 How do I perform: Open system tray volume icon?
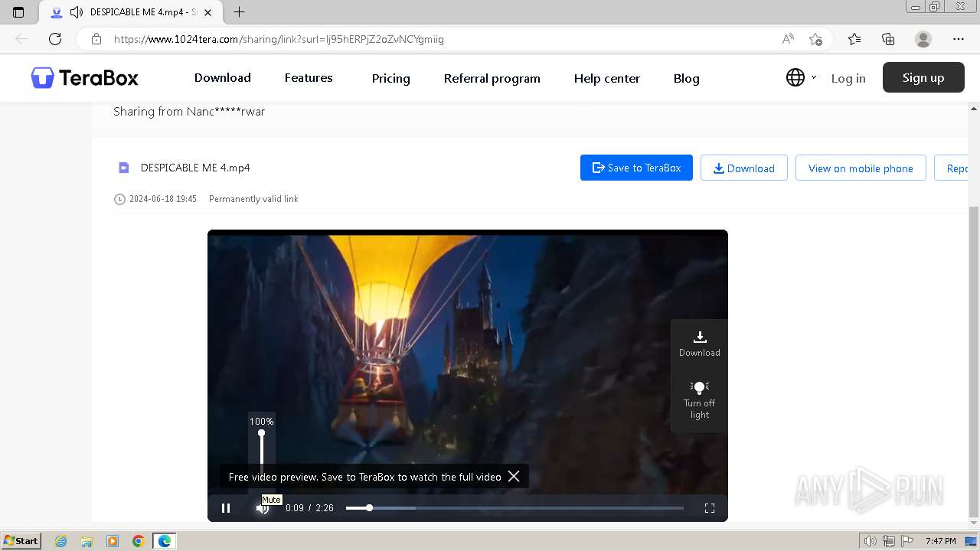click(871, 541)
